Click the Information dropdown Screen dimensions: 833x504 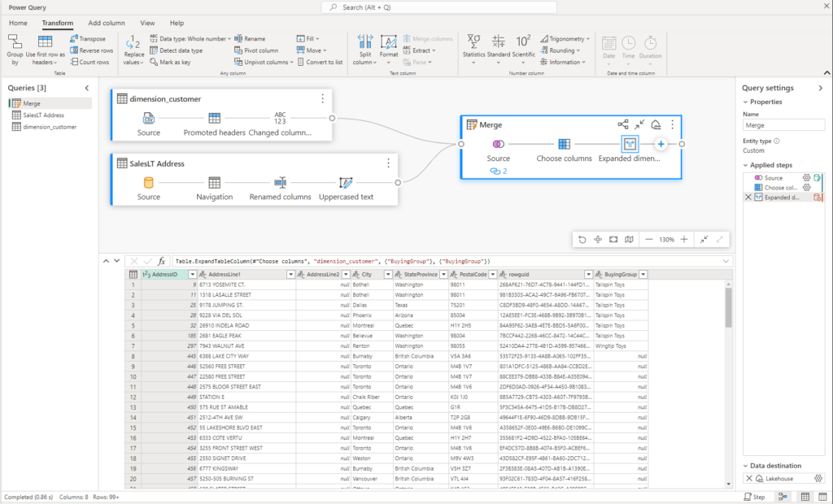click(563, 62)
